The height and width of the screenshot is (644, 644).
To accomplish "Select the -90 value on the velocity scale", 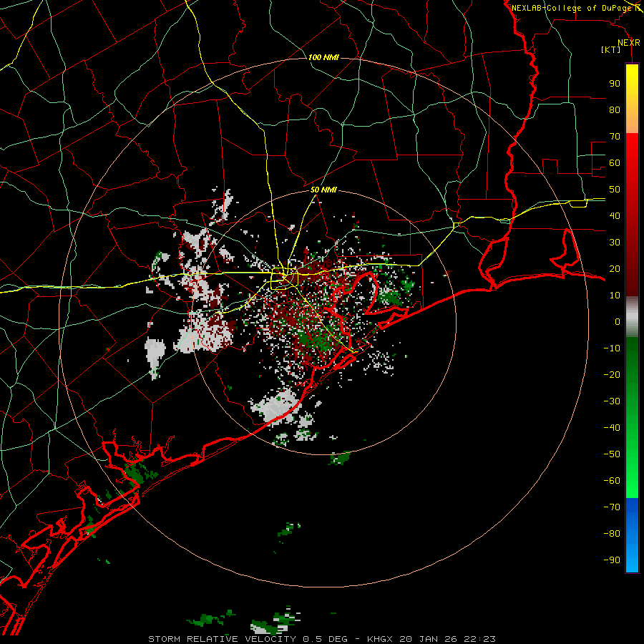I will (612, 560).
